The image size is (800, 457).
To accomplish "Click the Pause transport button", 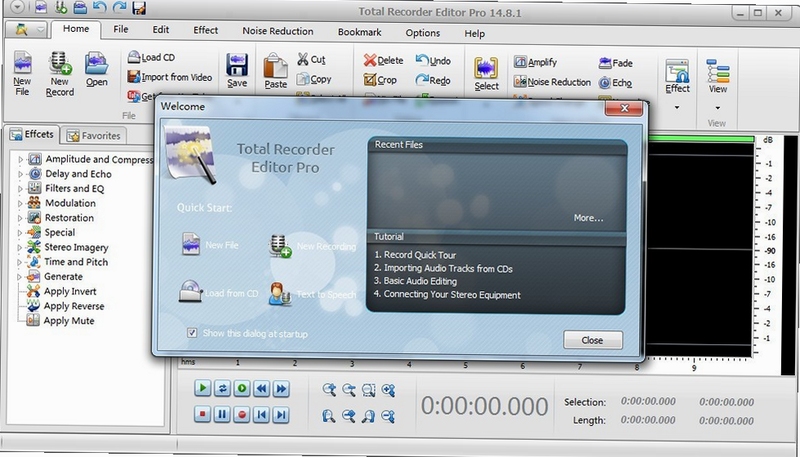I will pos(222,415).
